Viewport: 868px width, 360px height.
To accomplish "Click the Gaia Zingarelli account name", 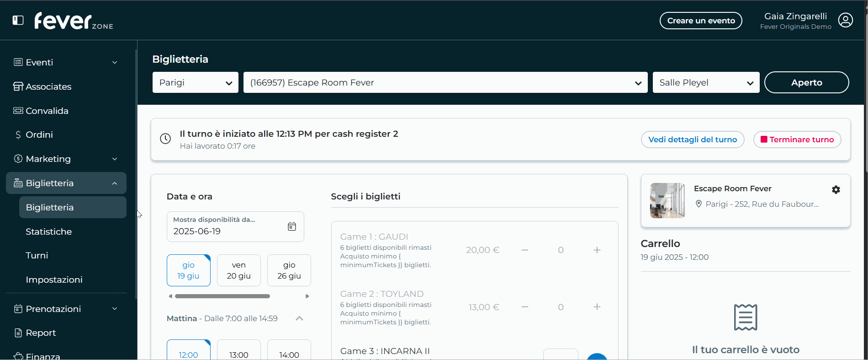I will [795, 16].
